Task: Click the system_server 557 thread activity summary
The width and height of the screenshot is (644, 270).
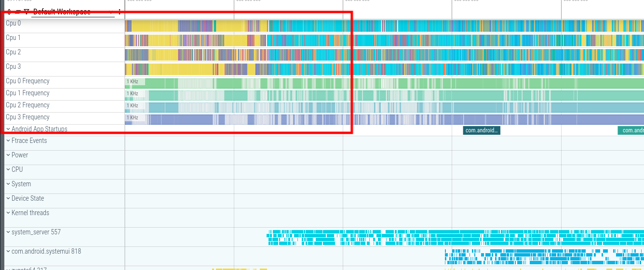Action: coord(456,237)
